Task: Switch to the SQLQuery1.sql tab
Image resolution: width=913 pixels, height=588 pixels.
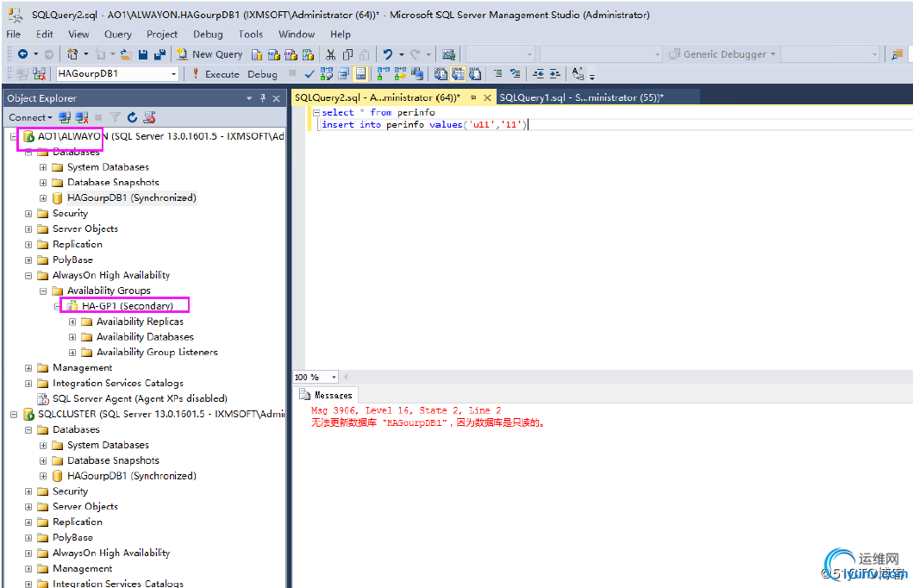Action: pos(581,97)
